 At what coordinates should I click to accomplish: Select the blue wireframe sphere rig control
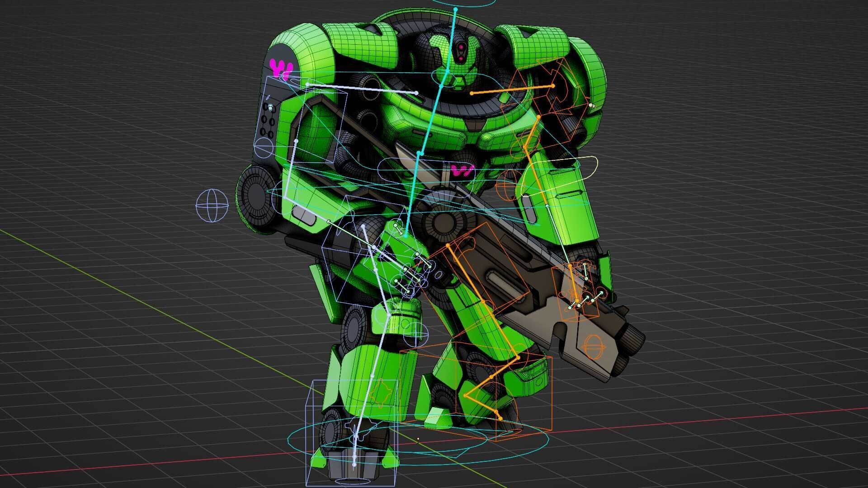click(x=212, y=206)
